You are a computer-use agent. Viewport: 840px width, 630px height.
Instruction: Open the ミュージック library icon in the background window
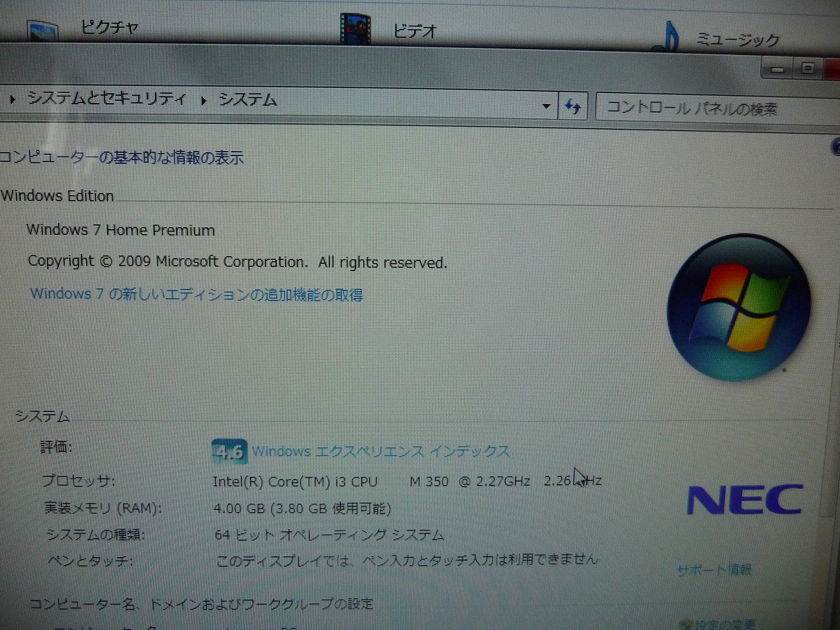(665, 36)
